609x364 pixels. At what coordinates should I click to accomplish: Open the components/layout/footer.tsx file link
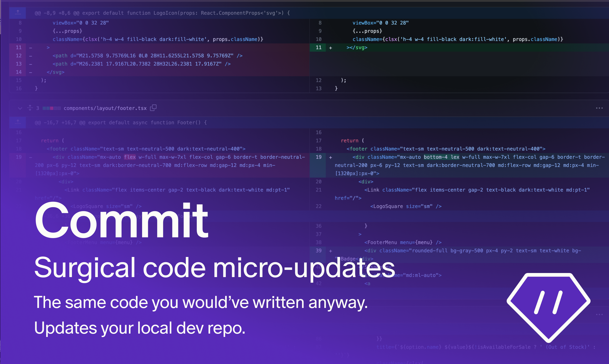coord(105,108)
